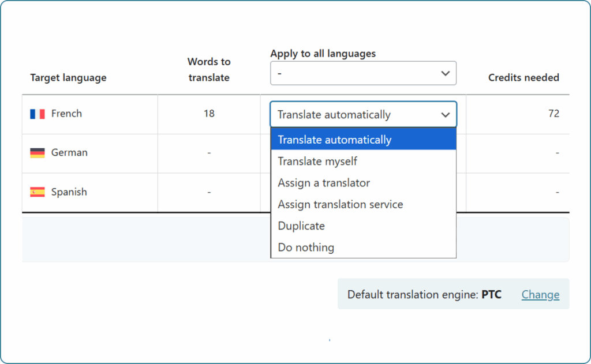
Task: Click the German flag icon
Action: [38, 153]
